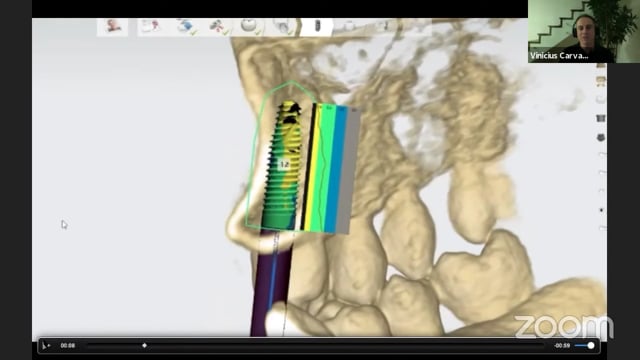Open the pale step left of the implant step
This screenshot has width=640, height=360.
point(283,27)
